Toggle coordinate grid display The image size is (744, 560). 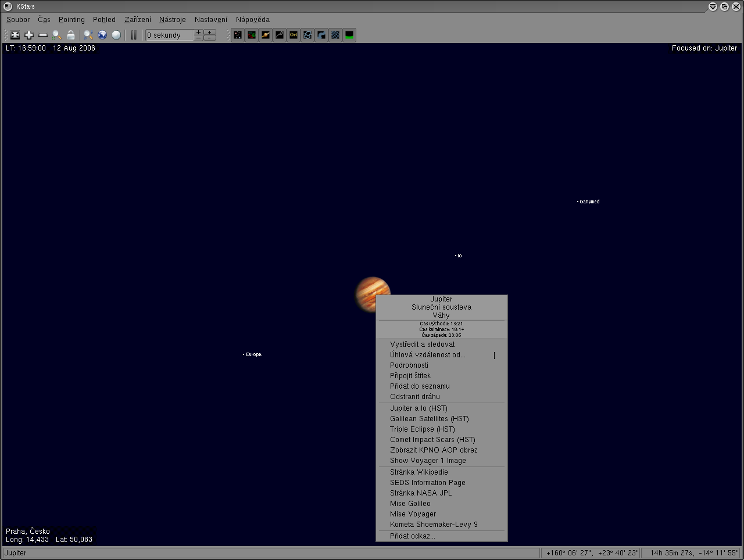(335, 35)
